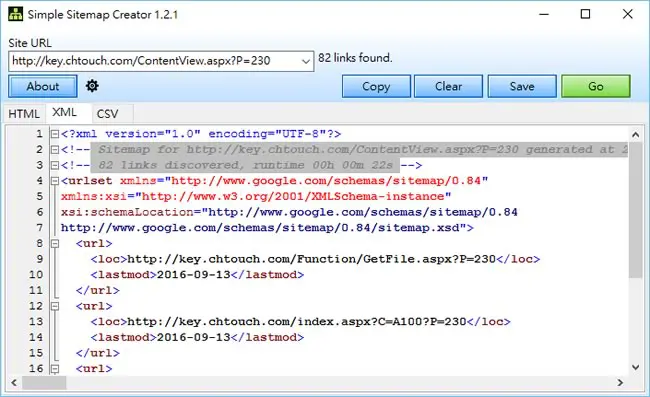Open the Site URL dropdown arrow

pos(306,61)
